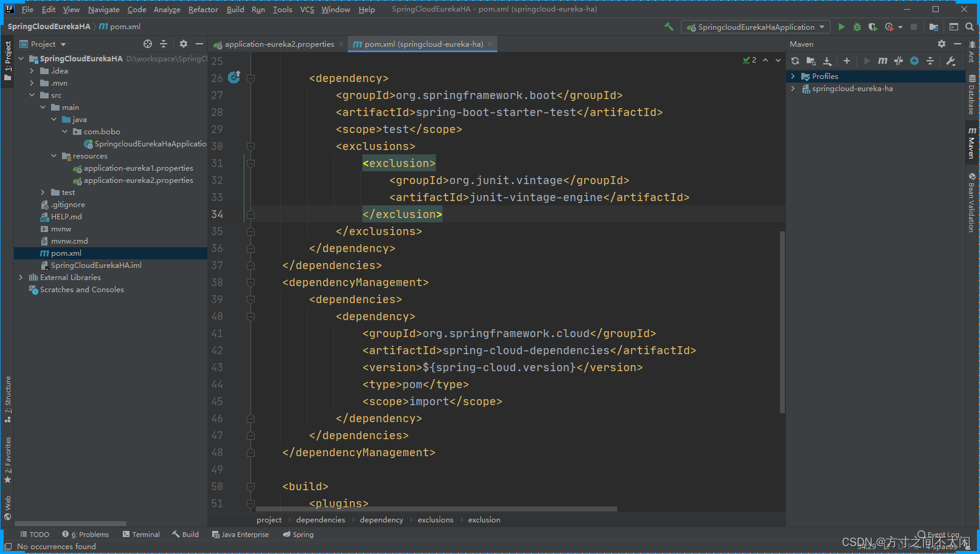Open the Refactor menu
The width and height of the screenshot is (980, 554).
pyautogui.click(x=203, y=9)
